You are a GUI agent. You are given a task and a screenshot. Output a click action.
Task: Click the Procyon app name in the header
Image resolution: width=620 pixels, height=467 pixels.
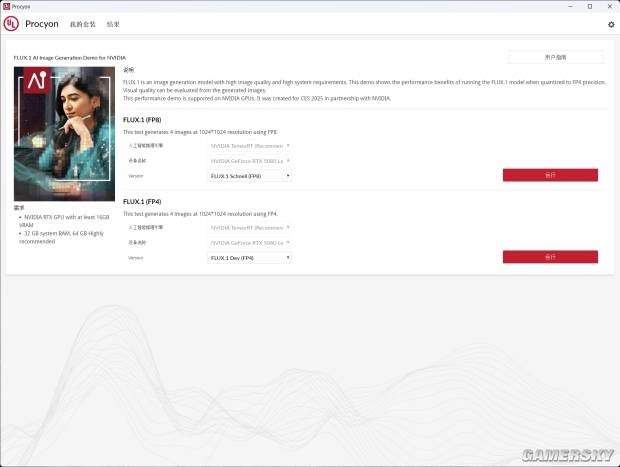(x=42, y=24)
